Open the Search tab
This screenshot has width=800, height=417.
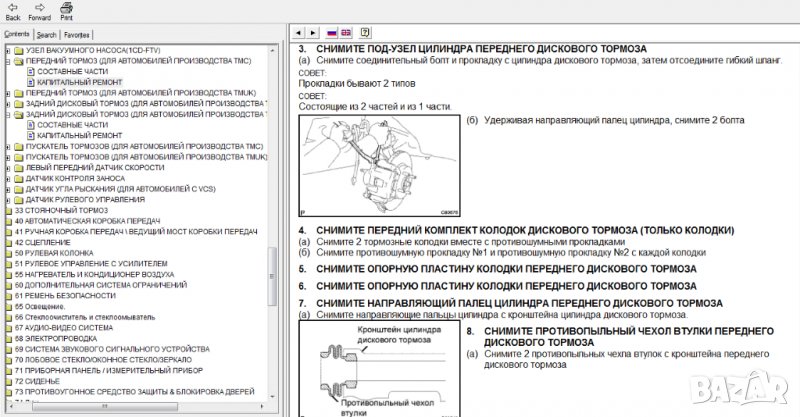tap(47, 34)
